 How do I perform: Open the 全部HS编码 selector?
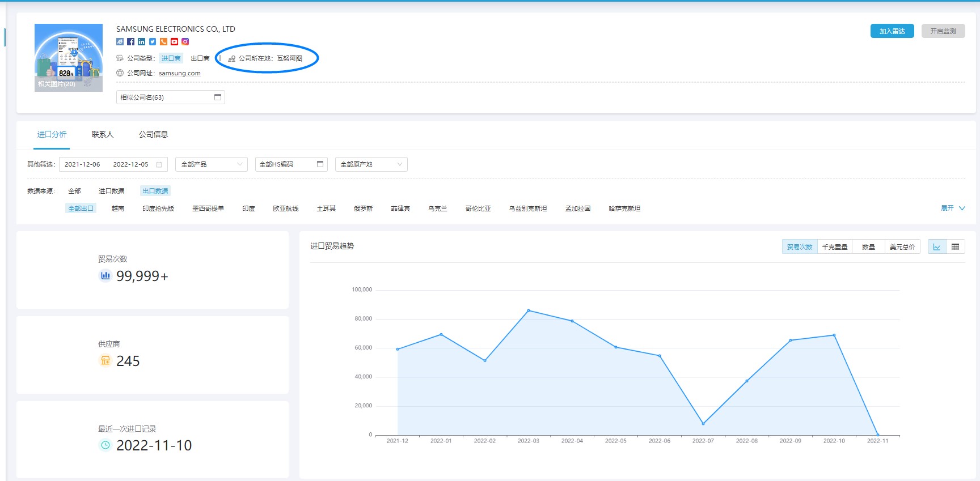tap(292, 164)
